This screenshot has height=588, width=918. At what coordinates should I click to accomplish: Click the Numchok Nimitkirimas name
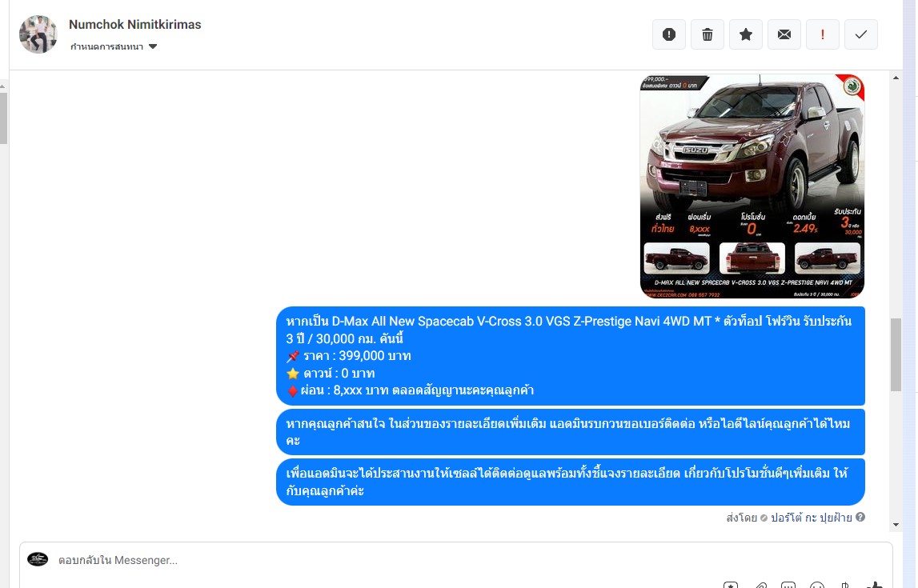[x=134, y=25]
